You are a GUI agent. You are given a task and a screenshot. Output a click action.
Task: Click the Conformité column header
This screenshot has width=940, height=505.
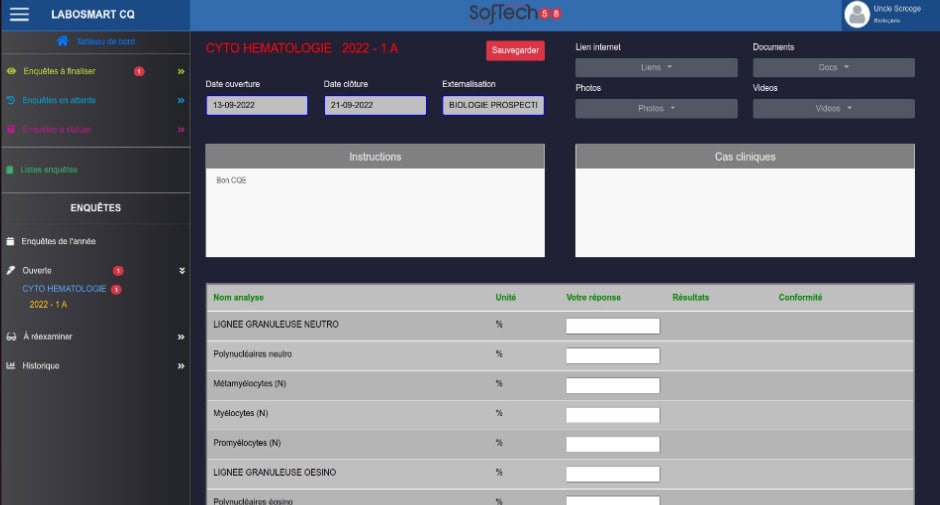(800, 297)
